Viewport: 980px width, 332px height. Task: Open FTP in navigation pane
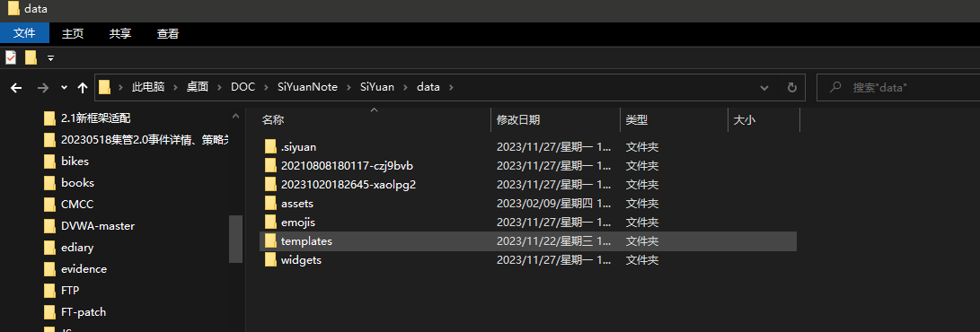(70, 290)
